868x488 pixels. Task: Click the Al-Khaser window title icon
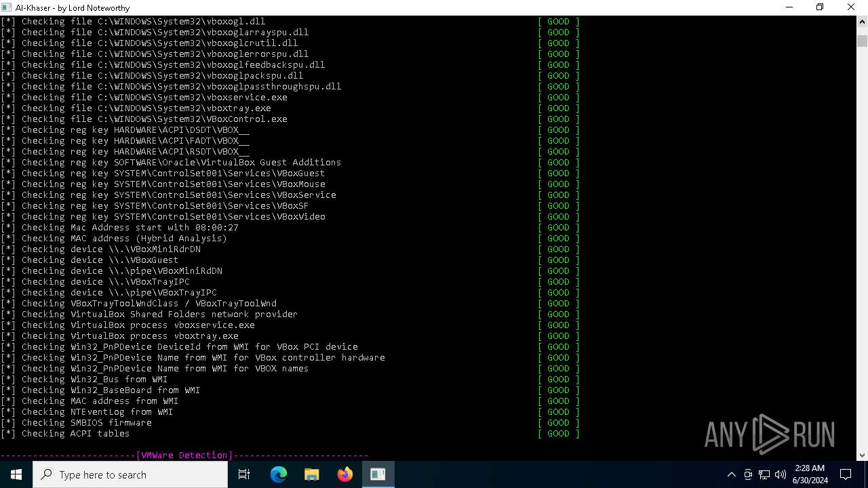[7, 7]
